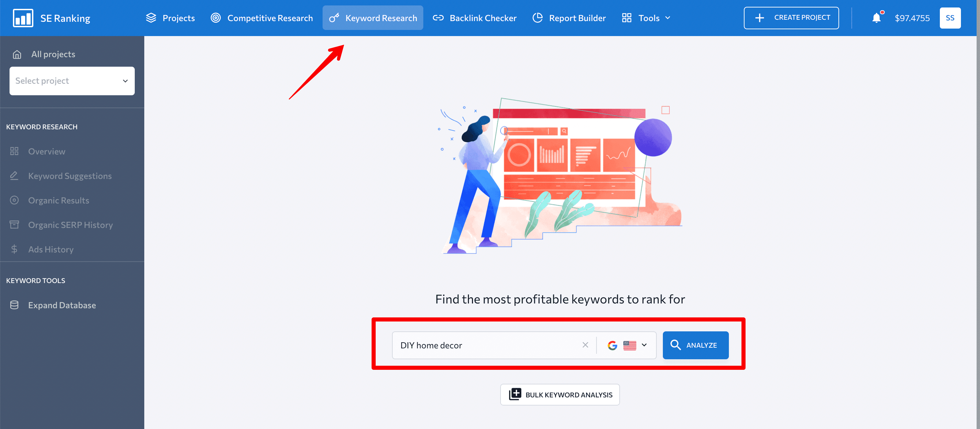Click the Backlink Checker icon
Image resolution: width=980 pixels, height=429 pixels.
coord(438,17)
